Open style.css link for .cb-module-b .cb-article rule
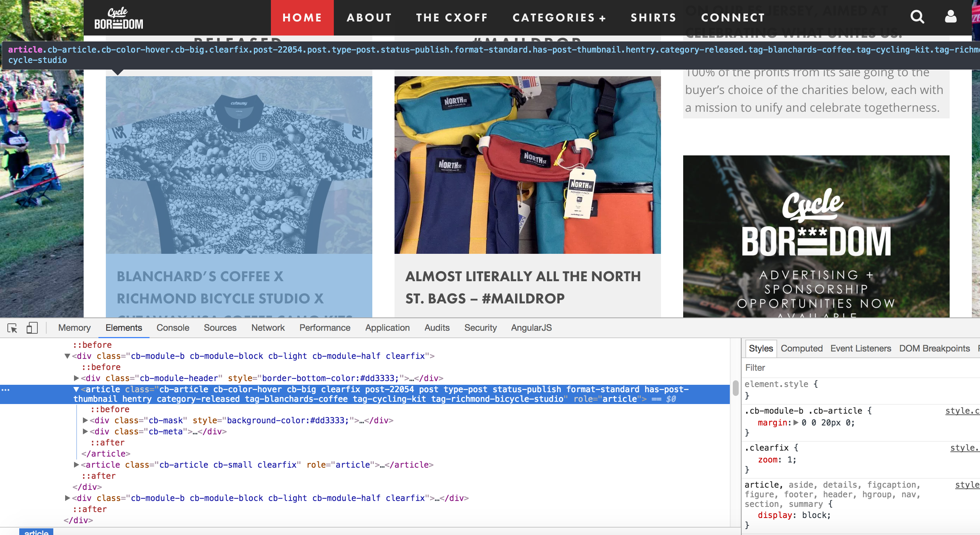The image size is (980, 535). (x=962, y=411)
